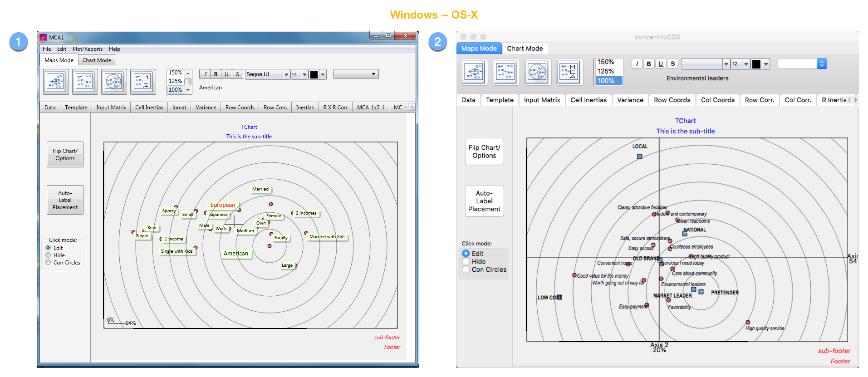The width and height of the screenshot is (868, 377).
Task: Open the Plot/Reports menu
Action: 87,49
